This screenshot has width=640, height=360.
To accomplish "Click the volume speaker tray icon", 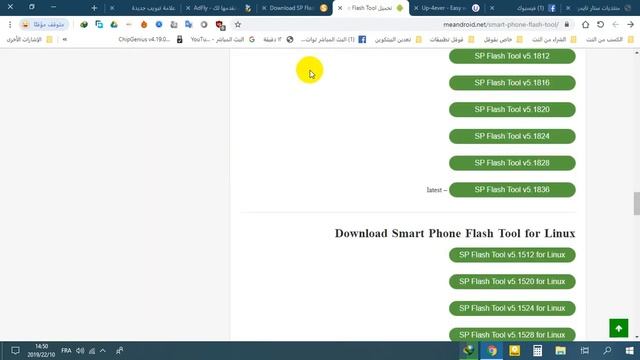I will click(80, 351).
